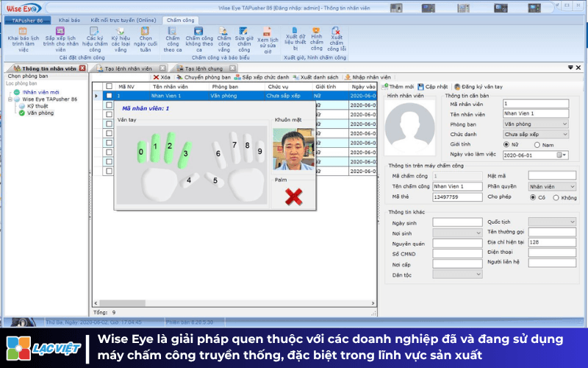Image resolution: width=588 pixels, height=368 pixels.
Task: Toggle the select-all checkbox in table header
Action: click(x=109, y=86)
